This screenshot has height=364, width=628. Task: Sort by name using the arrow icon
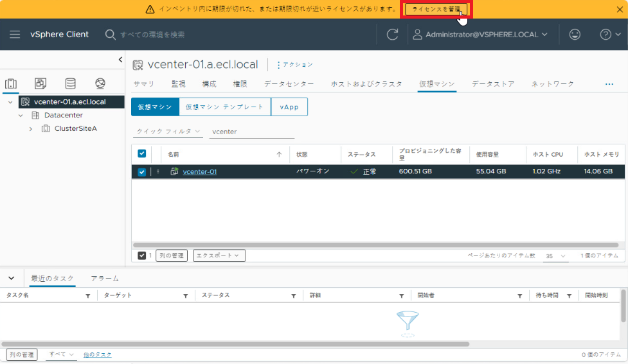[279, 155]
